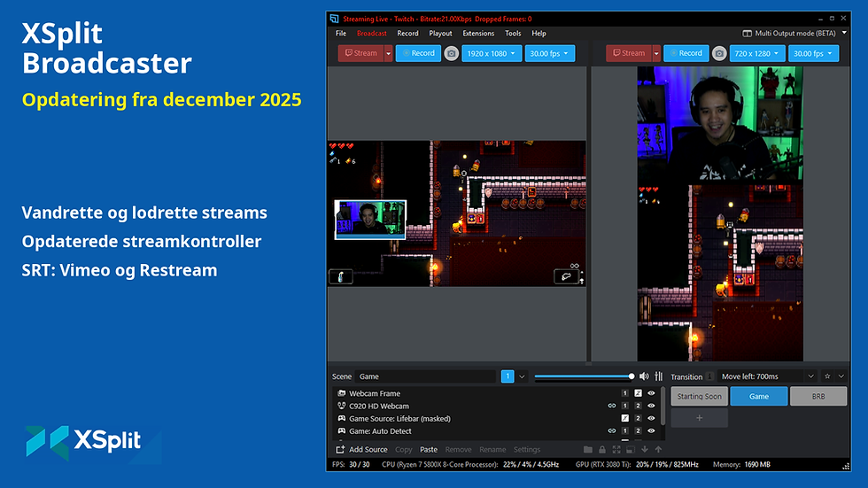Viewport: 868px width, 488px height.
Task: Click the Multi Output mode layout icon
Action: [747, 33]
